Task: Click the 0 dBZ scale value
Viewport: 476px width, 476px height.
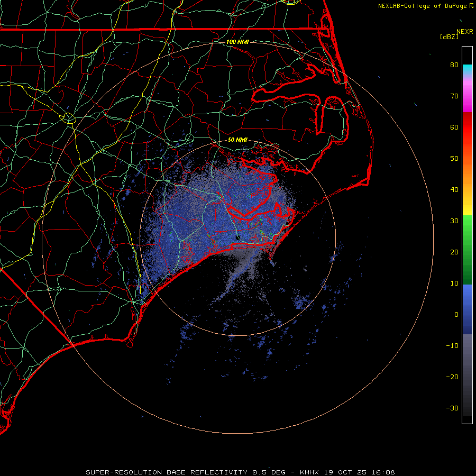Action: pyautogui.click(x=456, y=315)
